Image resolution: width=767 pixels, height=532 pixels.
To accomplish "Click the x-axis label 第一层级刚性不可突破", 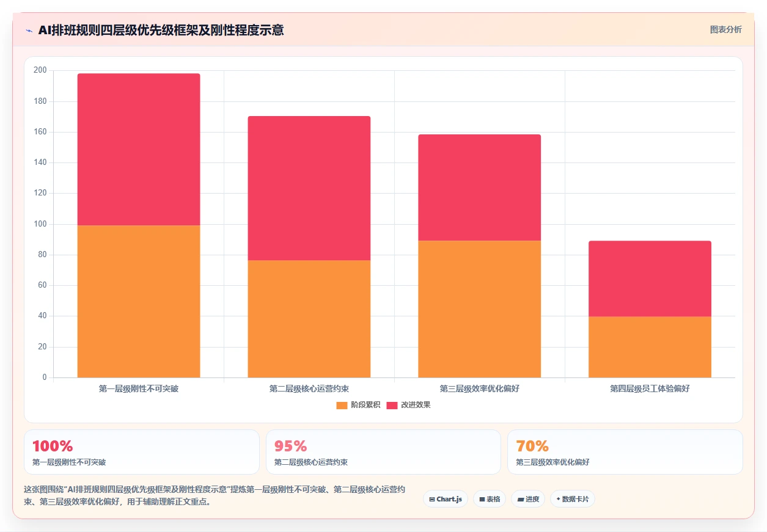I will pos(139,388).
